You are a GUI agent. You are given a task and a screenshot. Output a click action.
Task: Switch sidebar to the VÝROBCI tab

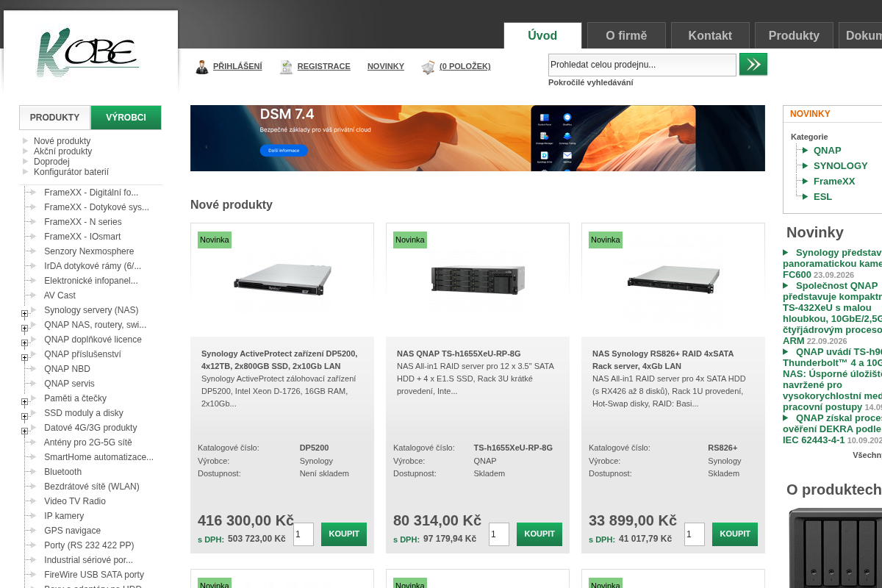[126, 118]
